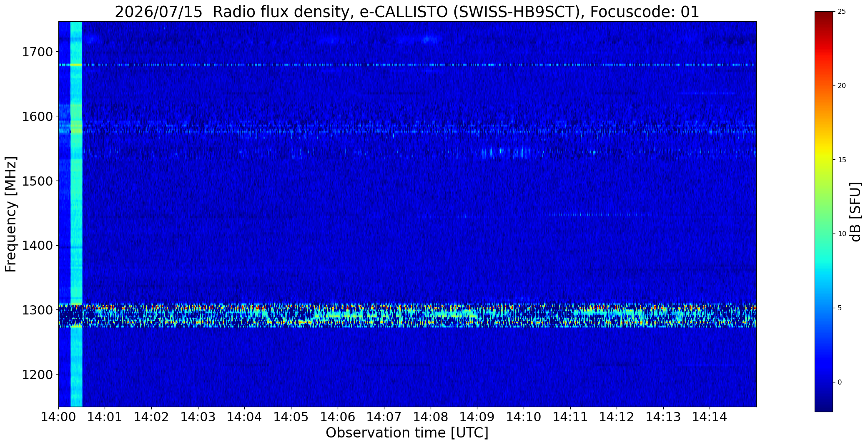Click the colorbar tick labeled 0
The width and height of the screenshot is (868, 445).
tap(839, 382)
